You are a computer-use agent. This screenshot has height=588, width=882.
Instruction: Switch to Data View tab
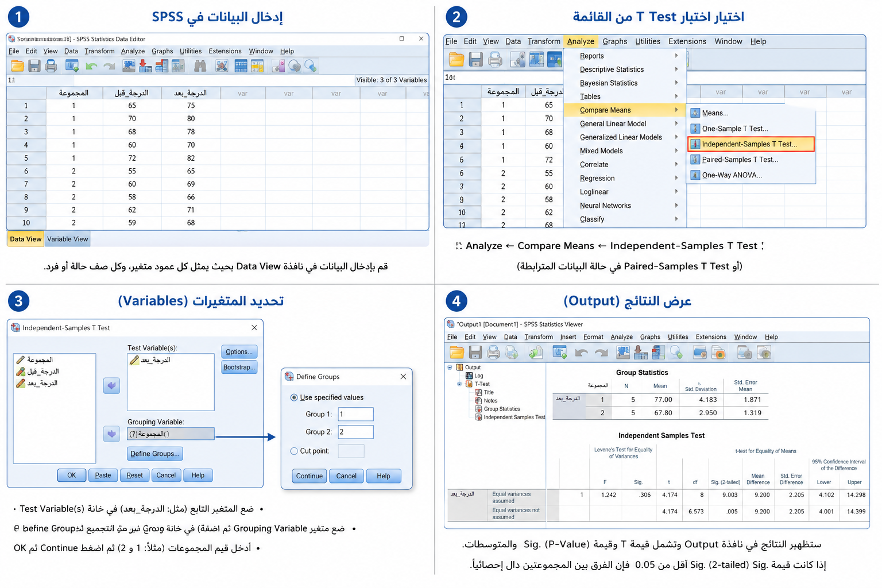coord(26,239)
